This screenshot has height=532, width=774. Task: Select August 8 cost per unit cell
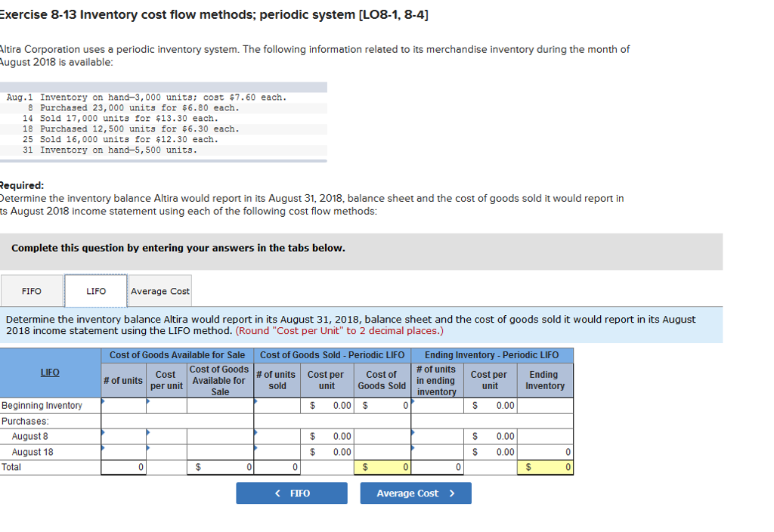tap(167, 436)
